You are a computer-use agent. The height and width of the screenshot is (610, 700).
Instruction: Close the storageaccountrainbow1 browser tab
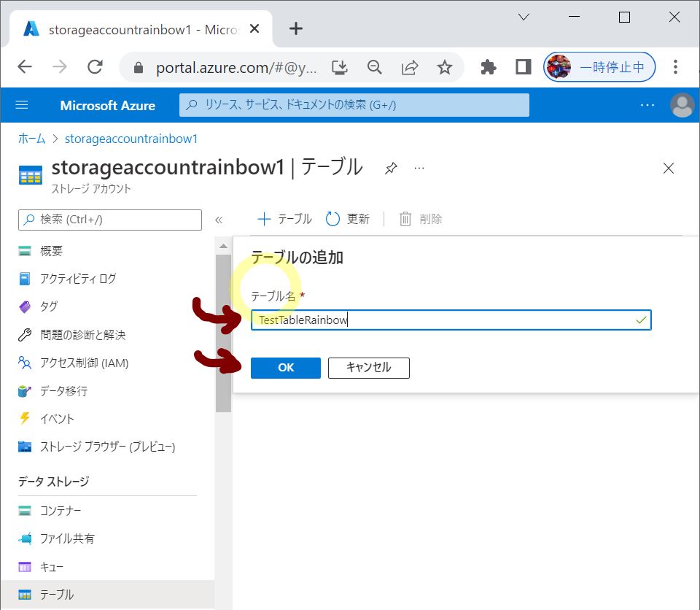[254, 29]
